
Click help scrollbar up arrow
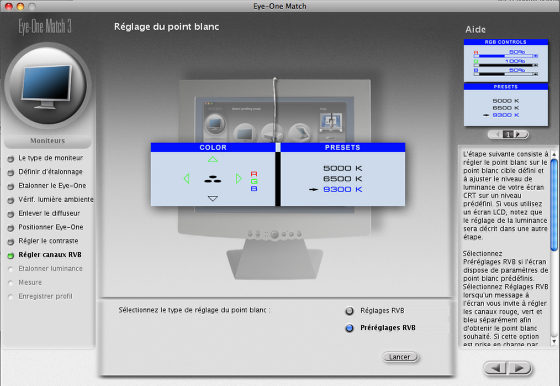coord(554,154)
